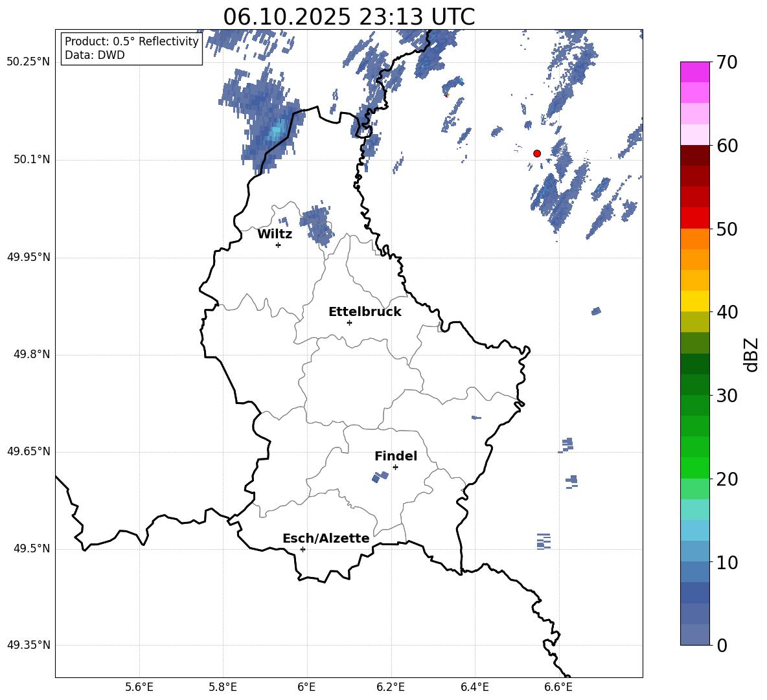
Task: Click the cyan reflectivity core north of Wiltz
Action: (277, 131)
